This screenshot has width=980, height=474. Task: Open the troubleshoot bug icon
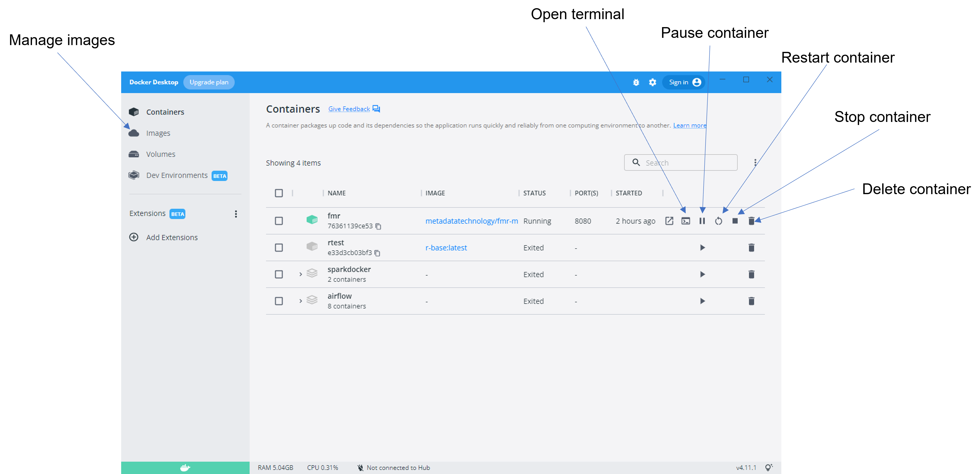point(636,82)
